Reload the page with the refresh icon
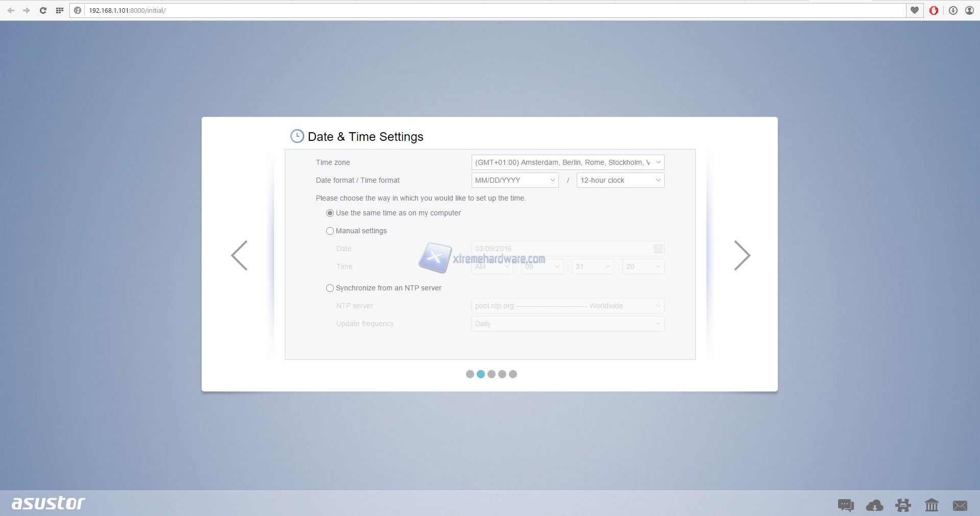 point(43,10)
